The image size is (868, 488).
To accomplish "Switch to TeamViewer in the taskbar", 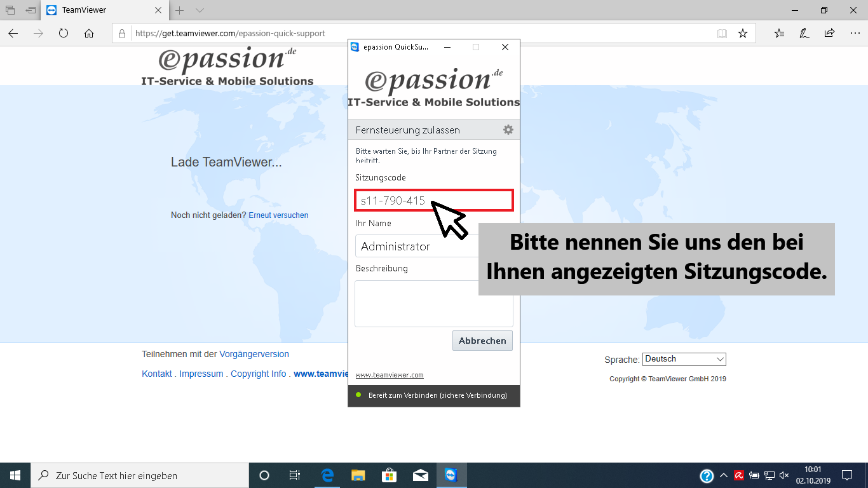I will [451, 475].
